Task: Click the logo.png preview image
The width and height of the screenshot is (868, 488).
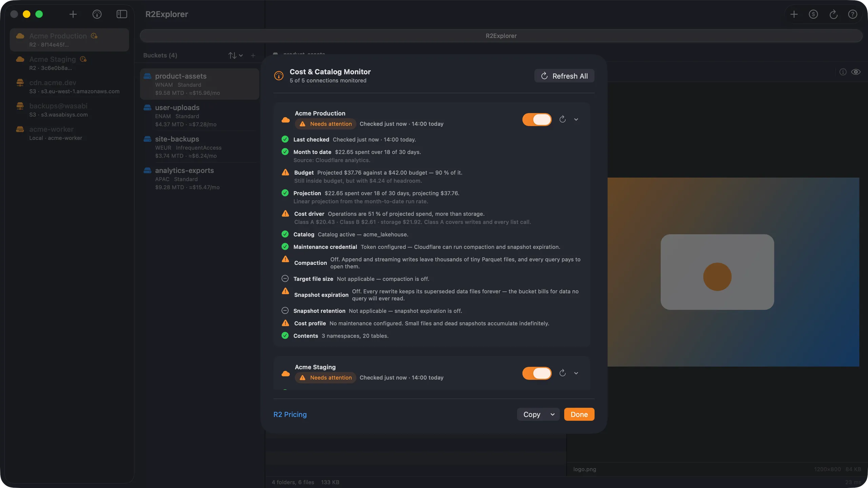Action: coord(733,272)
